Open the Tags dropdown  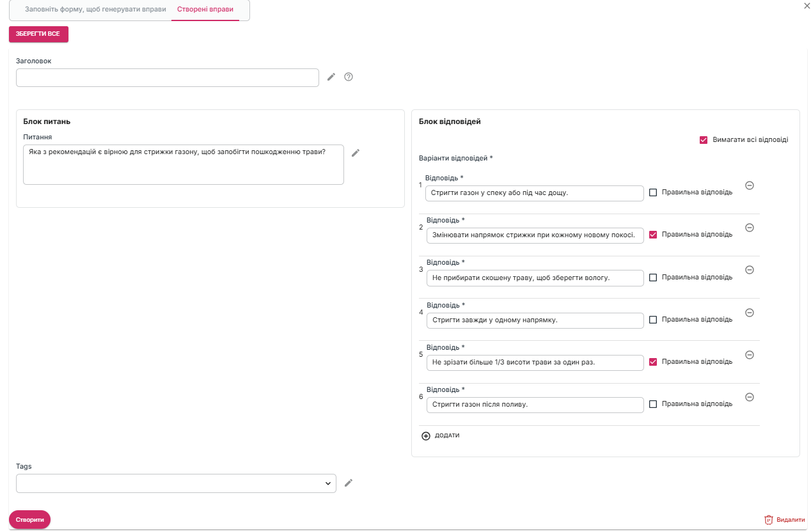[176, 483]
